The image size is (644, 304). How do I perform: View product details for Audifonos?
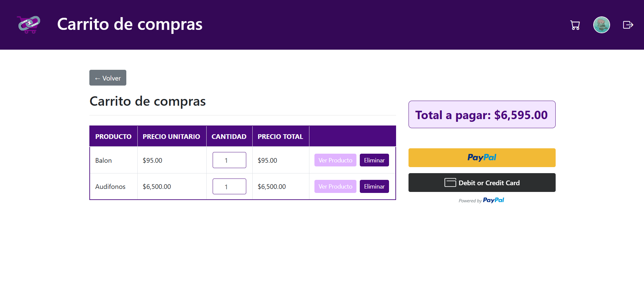click(x=335, y=186)
